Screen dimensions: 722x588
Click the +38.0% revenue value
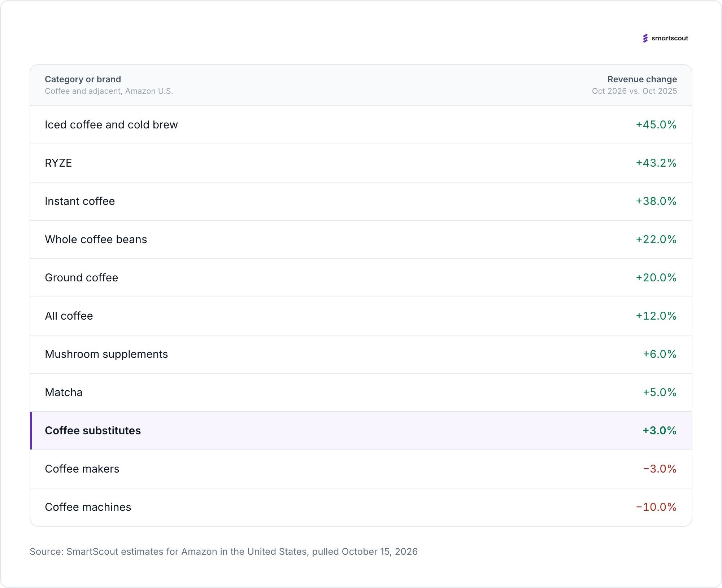pyautogui.click(x=656, y=201)
